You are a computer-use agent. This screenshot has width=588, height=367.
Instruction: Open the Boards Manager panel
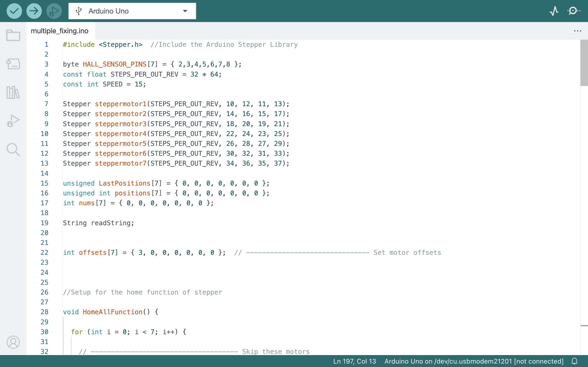point(13,64)
